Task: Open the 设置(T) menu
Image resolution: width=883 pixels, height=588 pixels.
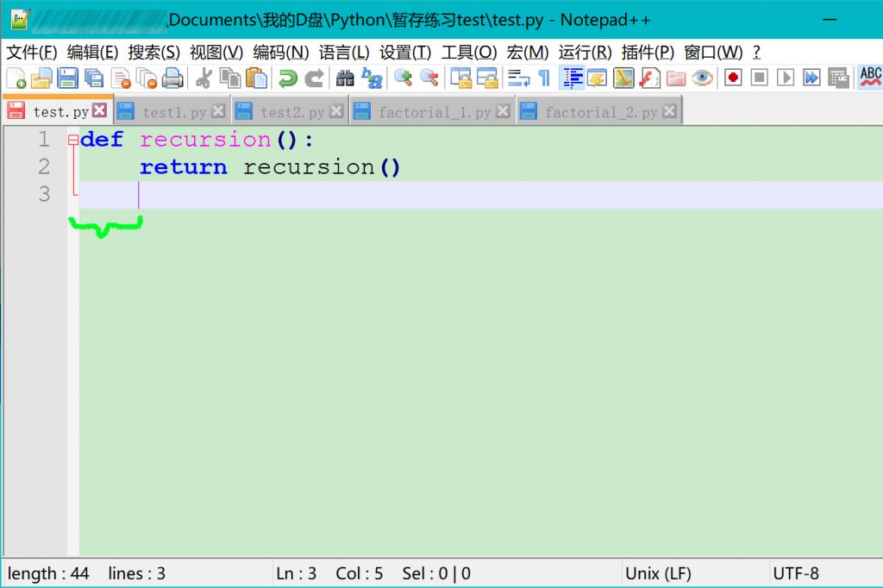Action: click(405, 53)
